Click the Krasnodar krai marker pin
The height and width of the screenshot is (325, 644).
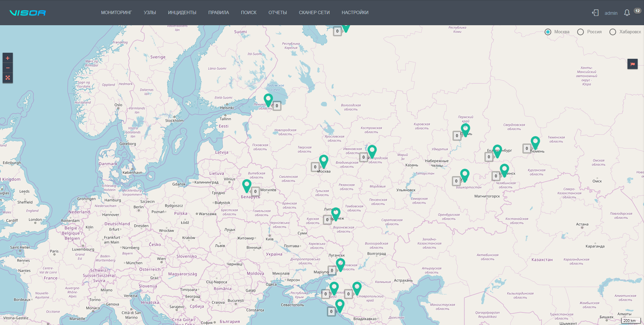tap(334, 288)
